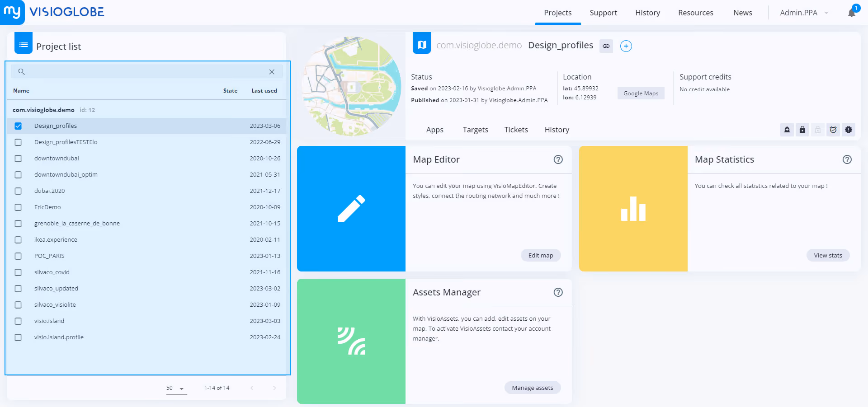Open the rows-per-page 50 dropdown
This screenshot has height=407, width=868.
pos(176,388)
